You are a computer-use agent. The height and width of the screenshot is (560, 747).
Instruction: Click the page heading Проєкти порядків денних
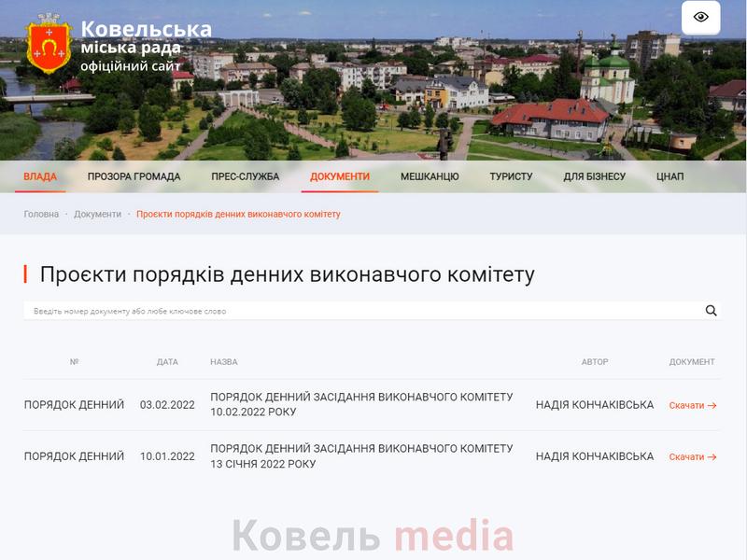[288, 274]
